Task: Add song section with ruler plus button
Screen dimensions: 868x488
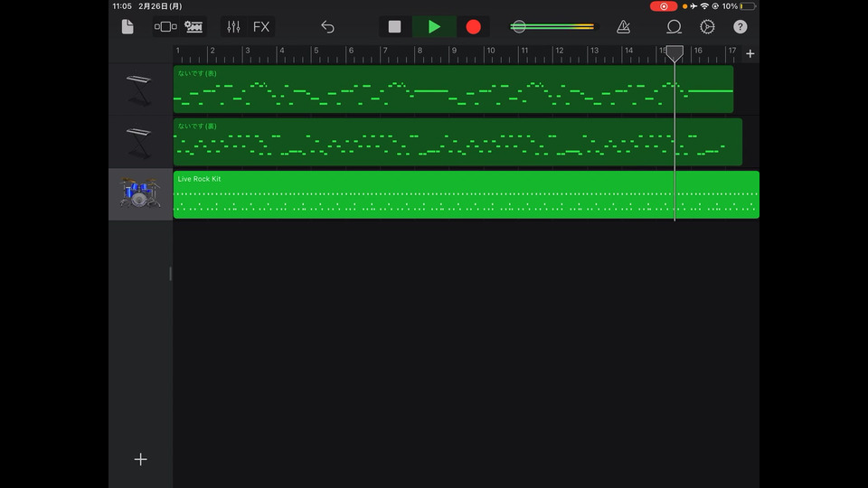Action: click(750, 53)
